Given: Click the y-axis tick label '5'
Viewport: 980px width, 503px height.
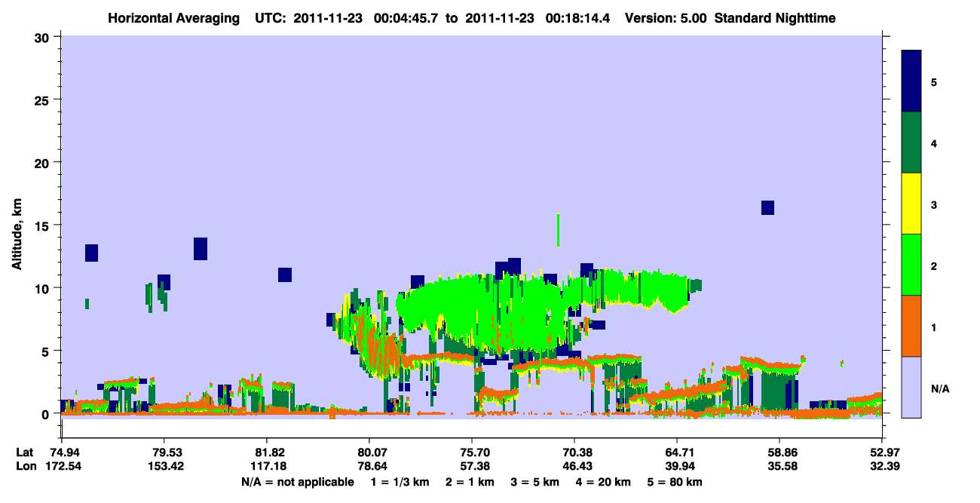Looking at the screenshot, I should tap(47, 351).
